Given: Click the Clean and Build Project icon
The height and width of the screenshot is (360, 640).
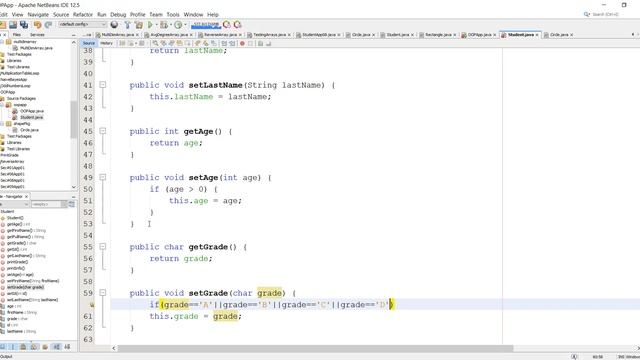Looking at the screenshot, I should [139, 25].
